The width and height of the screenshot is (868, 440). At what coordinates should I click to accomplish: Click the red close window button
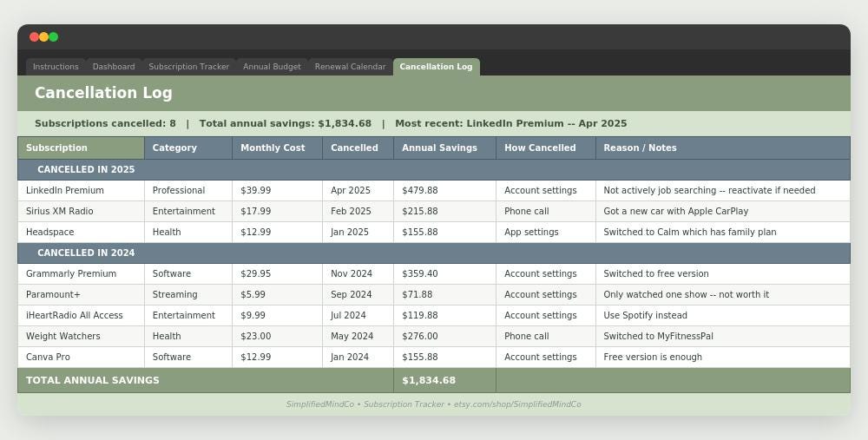tap(35, 37)
